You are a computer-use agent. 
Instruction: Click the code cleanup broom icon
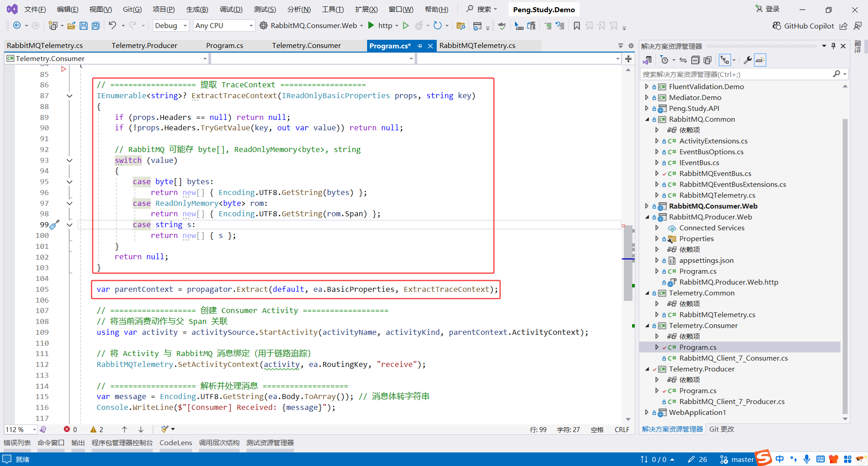[165, 429]
